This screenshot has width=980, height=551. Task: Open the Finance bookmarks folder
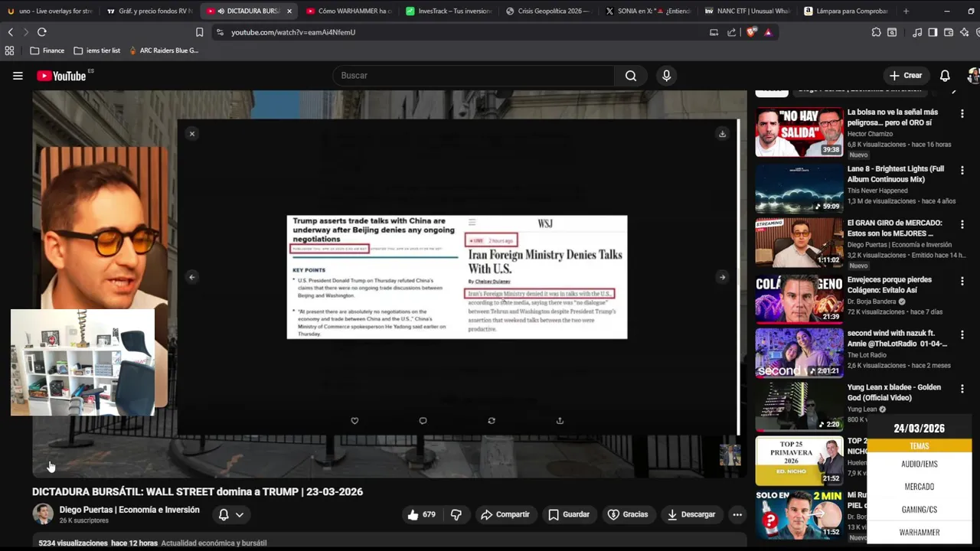pos(47,51)
